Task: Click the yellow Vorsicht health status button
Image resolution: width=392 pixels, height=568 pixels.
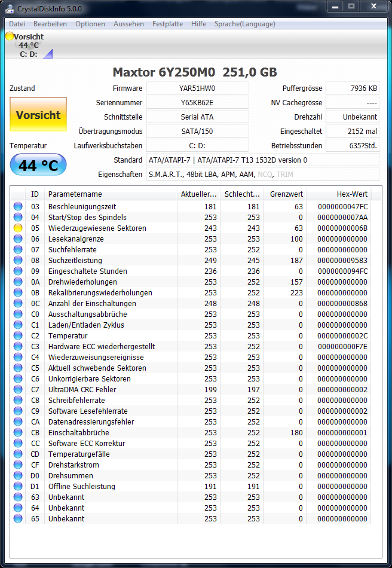Action: (x=38, y=114)
